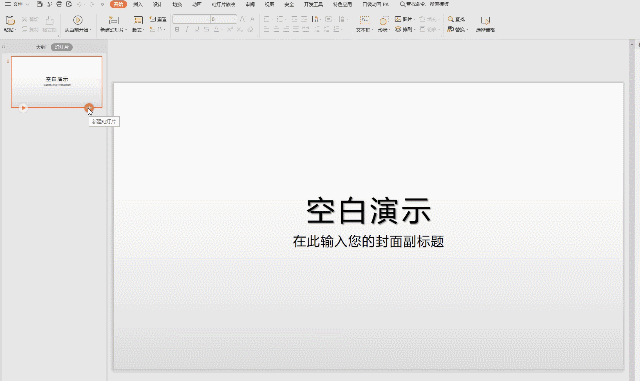640x381 pixels.
Task: Toggle Strikethrough formatting
Action: click(x=207, y=29)
